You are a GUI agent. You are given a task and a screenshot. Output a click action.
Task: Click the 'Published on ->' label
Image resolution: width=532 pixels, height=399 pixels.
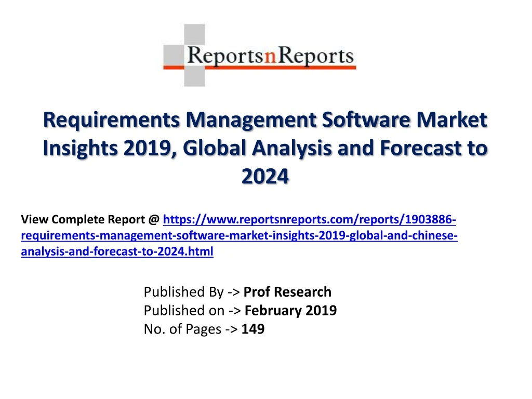(192, 311)
